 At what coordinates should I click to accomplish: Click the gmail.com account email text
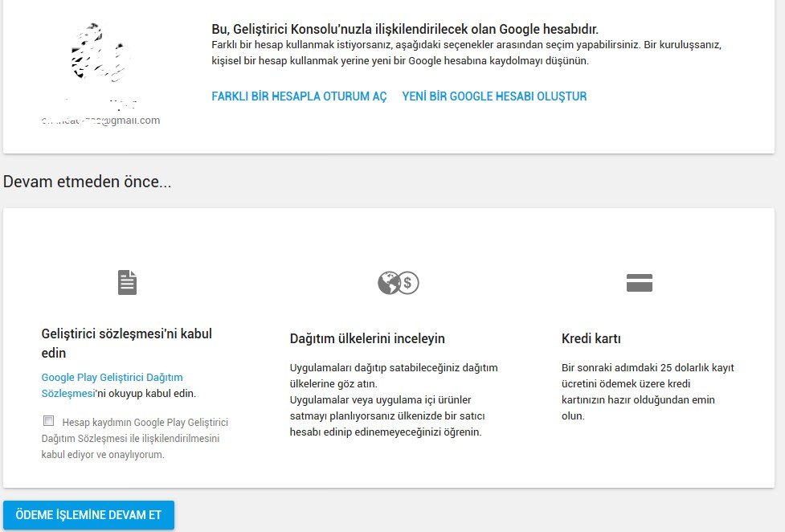[x=100, y=121]
